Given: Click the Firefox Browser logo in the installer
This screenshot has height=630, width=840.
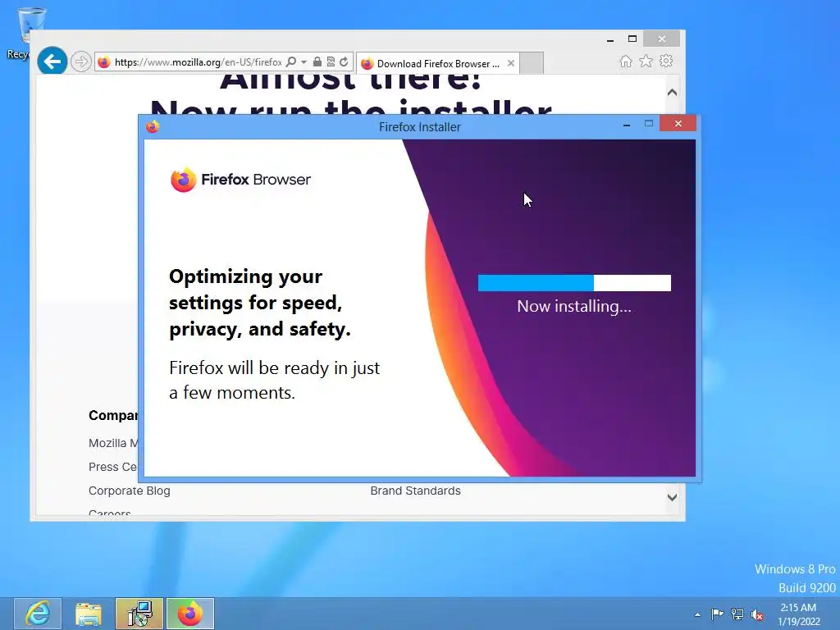Looking at the screenshot, I should pos(240,180).
